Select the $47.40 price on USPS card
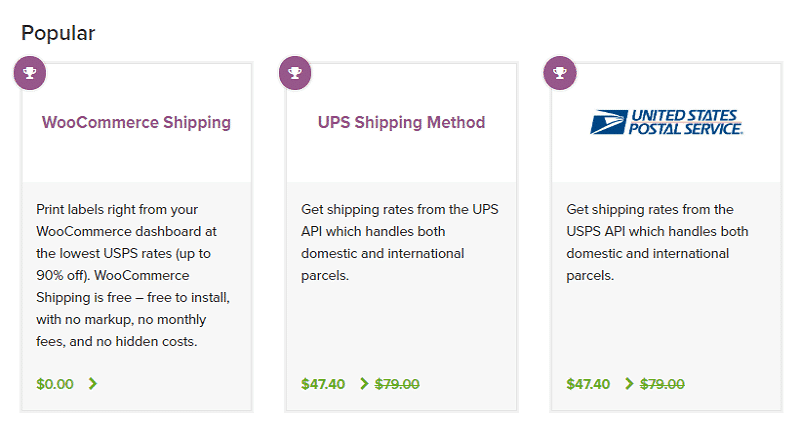Screen dimensions: 800x430 pyautogui.click(x=588, y=384)
